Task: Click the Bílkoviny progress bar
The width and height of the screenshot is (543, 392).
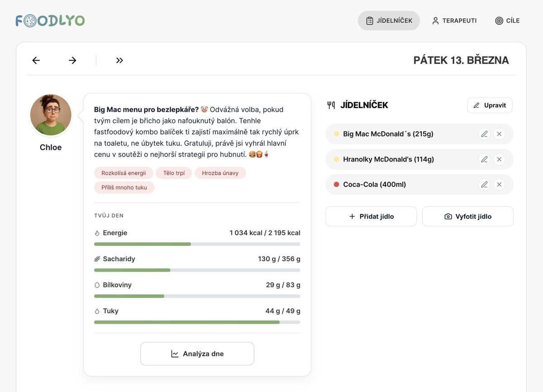Action: [197, 296]
